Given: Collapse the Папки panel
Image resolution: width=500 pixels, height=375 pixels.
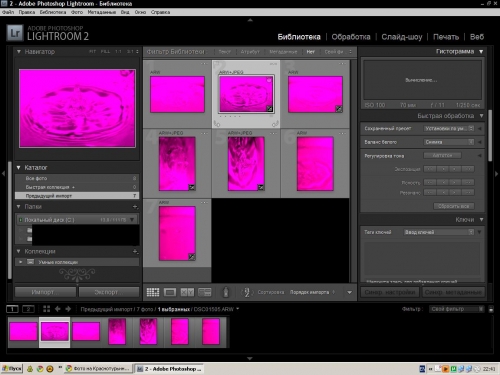Looking at the screenshot, I should pos(19,207).
